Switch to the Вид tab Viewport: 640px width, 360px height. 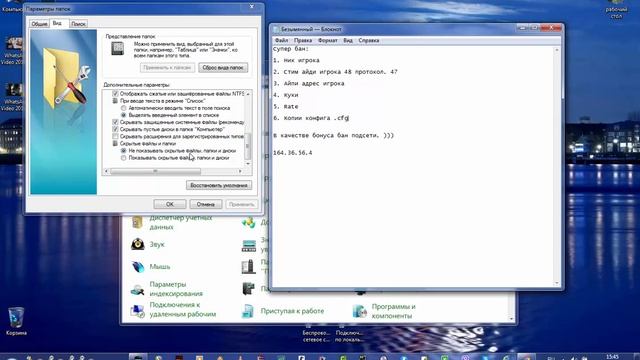coord(58,23)
